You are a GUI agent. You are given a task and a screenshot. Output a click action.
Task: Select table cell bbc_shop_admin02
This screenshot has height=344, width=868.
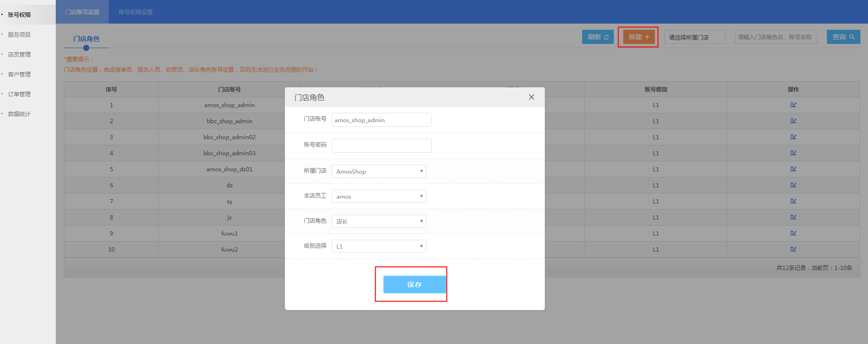pos(229,137)
